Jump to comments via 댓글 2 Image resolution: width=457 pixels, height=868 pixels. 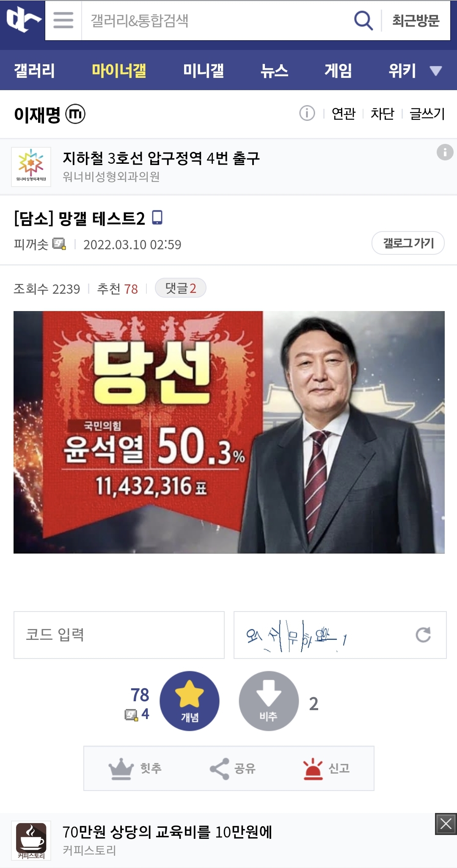point(181,288)
